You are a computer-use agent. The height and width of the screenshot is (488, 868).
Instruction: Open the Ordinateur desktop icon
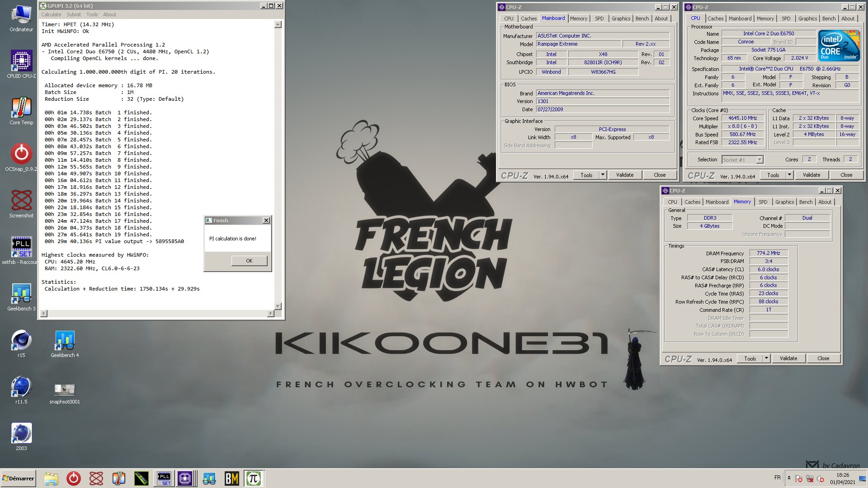21,19
